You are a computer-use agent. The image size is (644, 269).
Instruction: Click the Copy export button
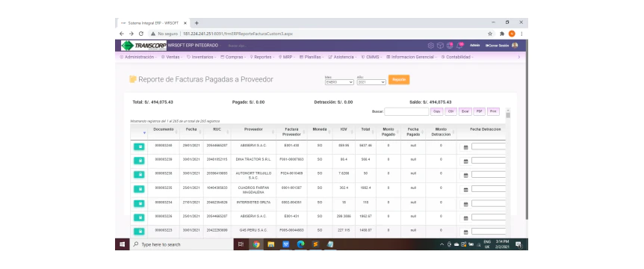click(x=436, y=111)
